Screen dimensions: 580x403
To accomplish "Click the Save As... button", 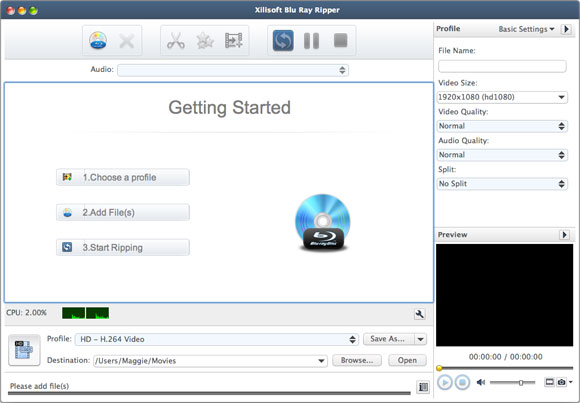I will click(x=388, y=339).
